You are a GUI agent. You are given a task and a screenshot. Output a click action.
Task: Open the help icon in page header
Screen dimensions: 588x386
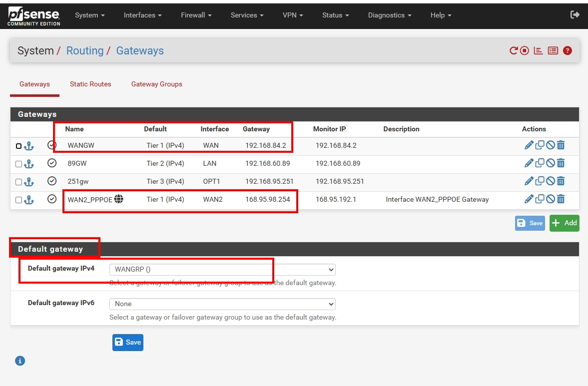point(568,50)
